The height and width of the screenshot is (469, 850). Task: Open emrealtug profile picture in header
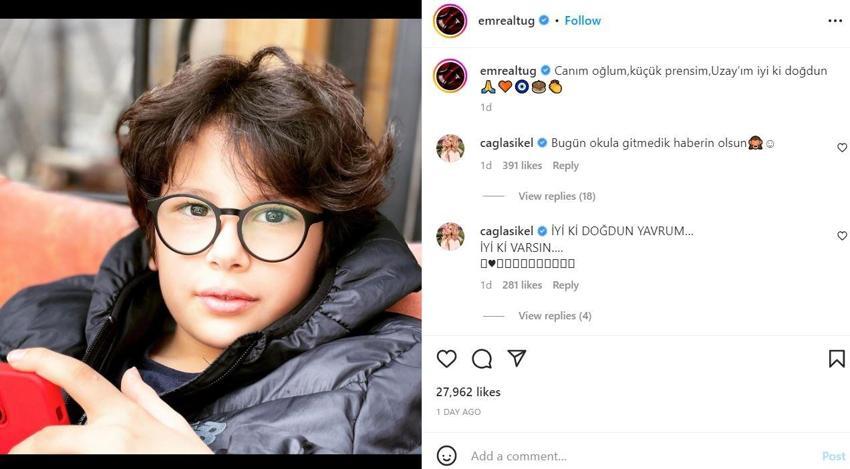pos(450,21)
